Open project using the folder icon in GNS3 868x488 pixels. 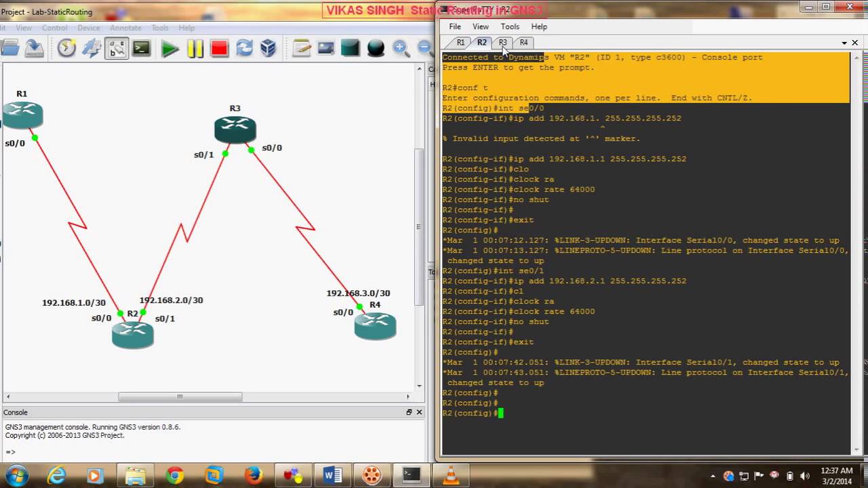pos(9,48)
